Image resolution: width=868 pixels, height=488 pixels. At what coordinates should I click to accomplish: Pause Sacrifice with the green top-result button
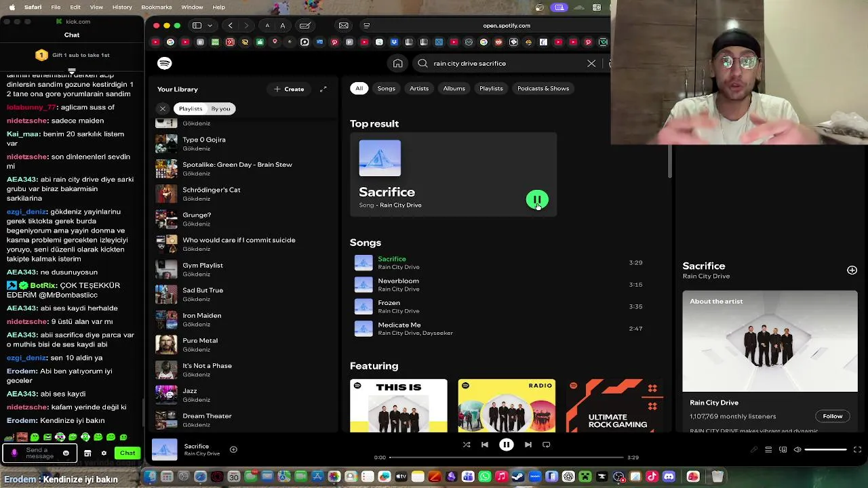[537, 200]
